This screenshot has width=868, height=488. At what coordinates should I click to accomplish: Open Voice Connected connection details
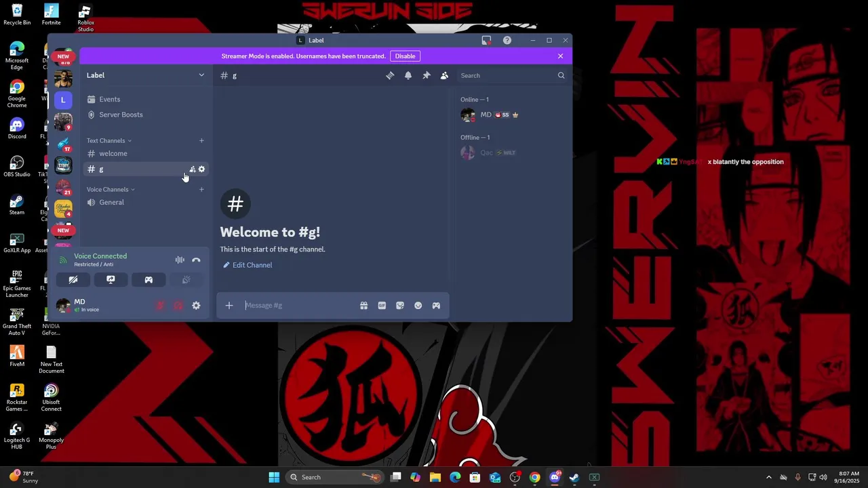click(100, 256)
